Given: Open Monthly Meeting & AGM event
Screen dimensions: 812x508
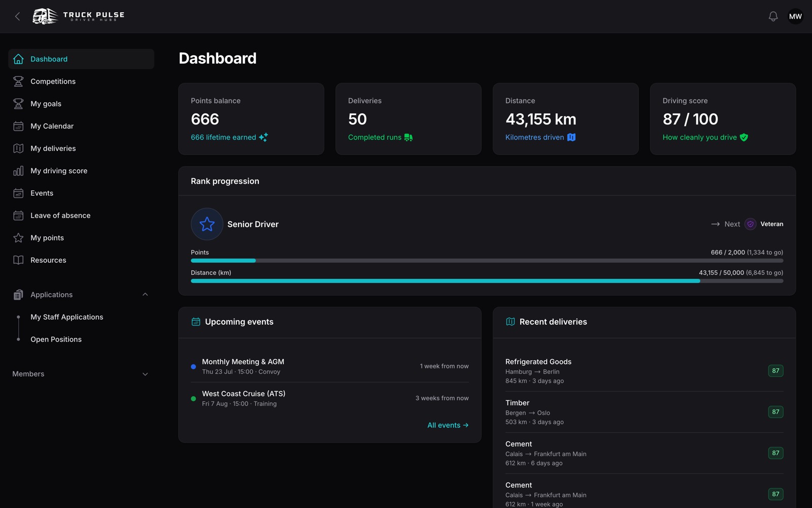Looking at the screenshot, I should 330,366.
